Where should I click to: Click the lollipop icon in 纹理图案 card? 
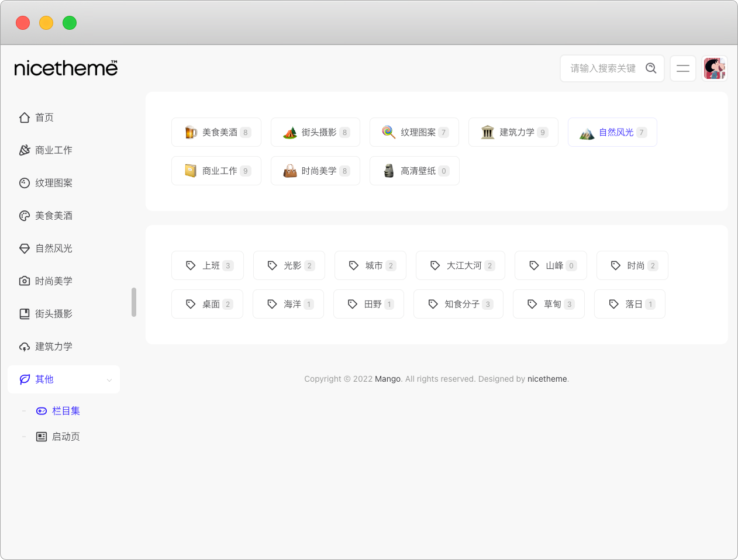point(389,132)
